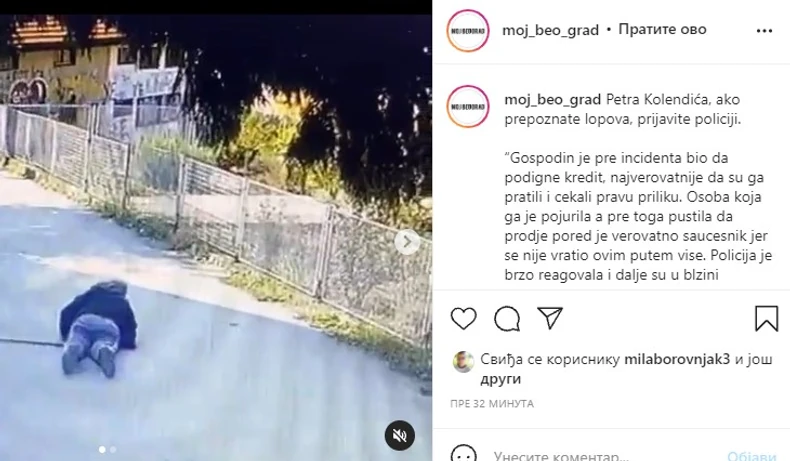Go to next slide with arrow chevron
The height and width of the screenshot is (461, 790).
coord(407,242)
